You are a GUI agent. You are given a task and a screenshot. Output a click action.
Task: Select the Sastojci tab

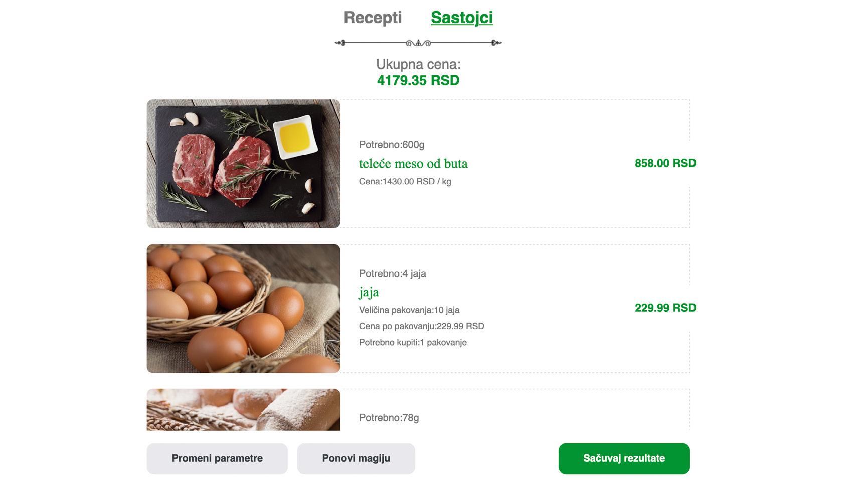pyautogui.click(x=461, y=18)
